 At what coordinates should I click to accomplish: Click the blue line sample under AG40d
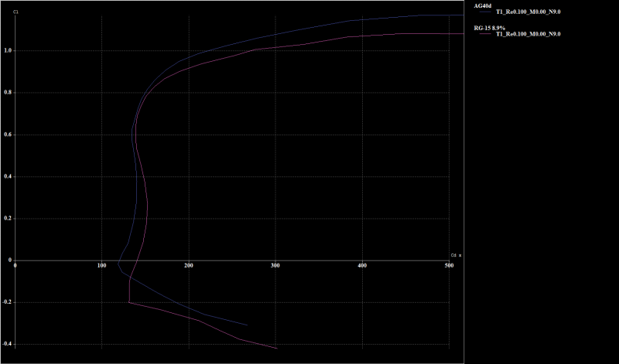[484, 12]
